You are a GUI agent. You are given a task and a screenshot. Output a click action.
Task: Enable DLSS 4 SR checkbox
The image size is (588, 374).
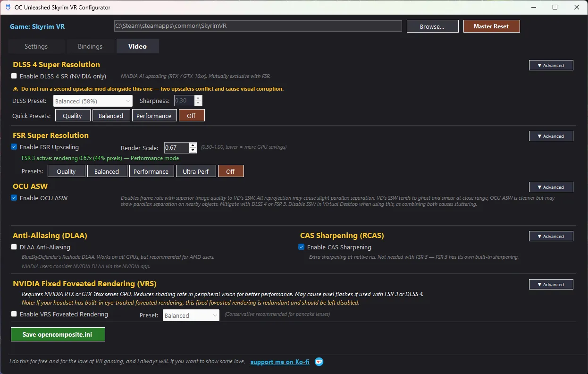click(x=14, y=76)
